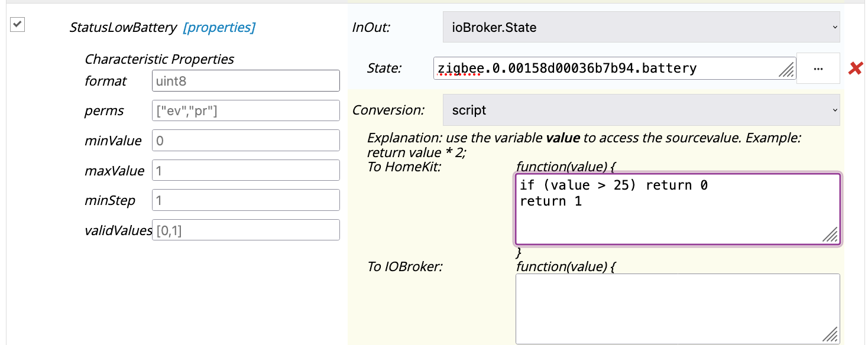Focus the validValues input field

[x=245, y=230]
